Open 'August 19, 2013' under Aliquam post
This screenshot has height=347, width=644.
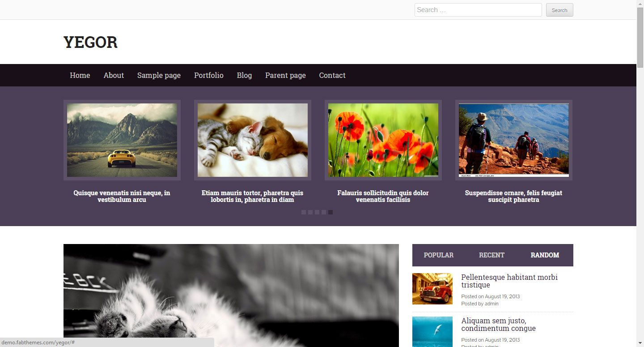pos(502,340)
